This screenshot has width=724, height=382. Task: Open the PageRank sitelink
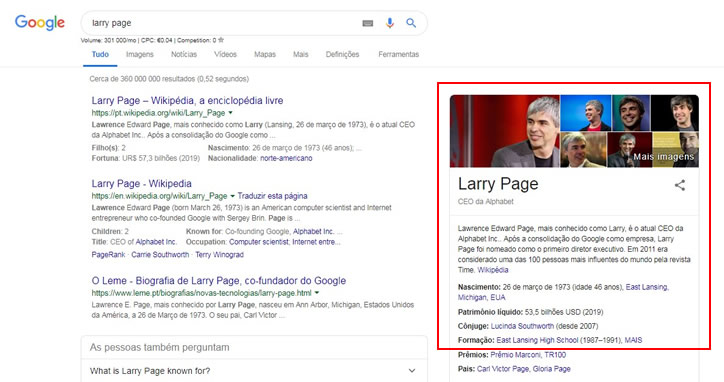tap(108, 255)
